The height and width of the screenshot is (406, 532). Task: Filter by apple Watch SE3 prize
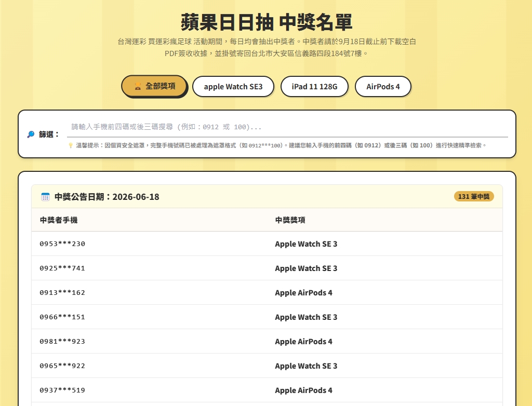coord(233,87)
